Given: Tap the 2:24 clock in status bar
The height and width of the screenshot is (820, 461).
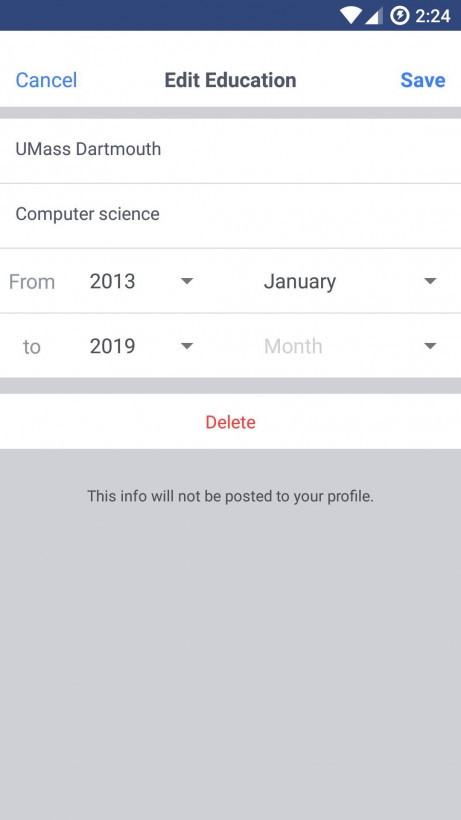Looking at the screenshot, I should [432, 16].
